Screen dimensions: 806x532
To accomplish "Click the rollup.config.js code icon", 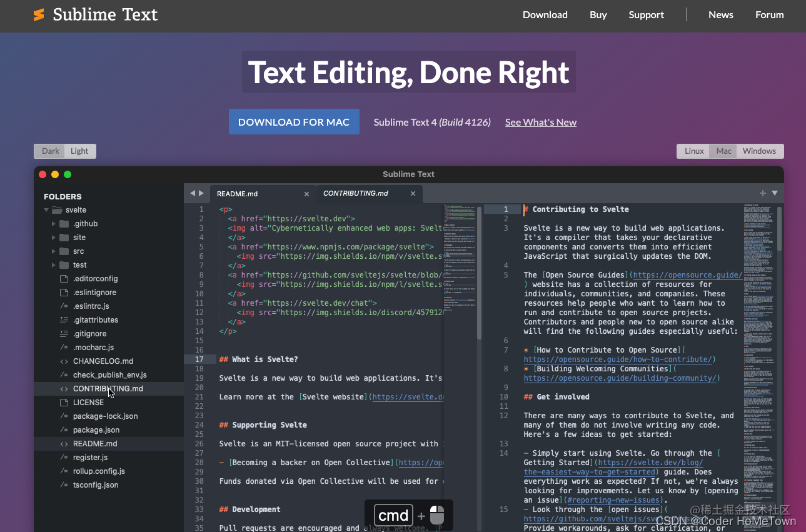I will (x=64, y=471).
